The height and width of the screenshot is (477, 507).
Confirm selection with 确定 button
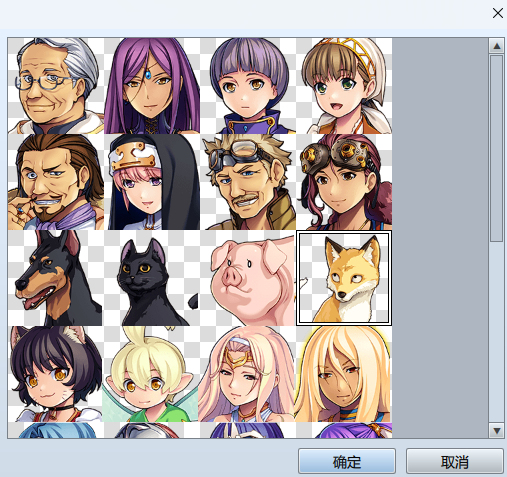[347, 462]
